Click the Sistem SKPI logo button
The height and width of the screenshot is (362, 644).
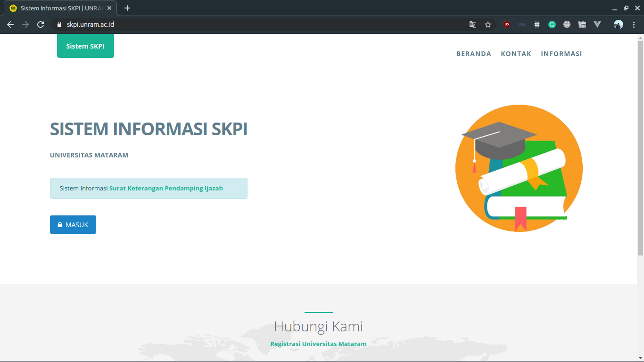pyautogui.click(x=85, y=46)
